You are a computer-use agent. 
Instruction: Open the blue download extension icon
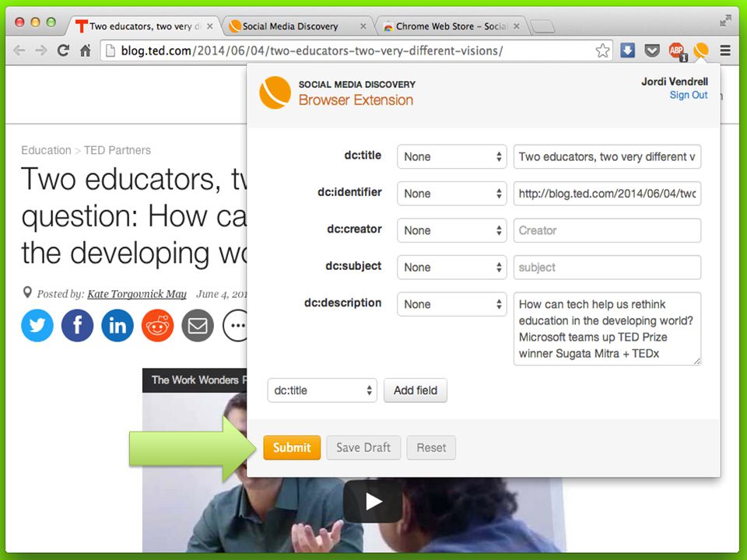[627, 50]
